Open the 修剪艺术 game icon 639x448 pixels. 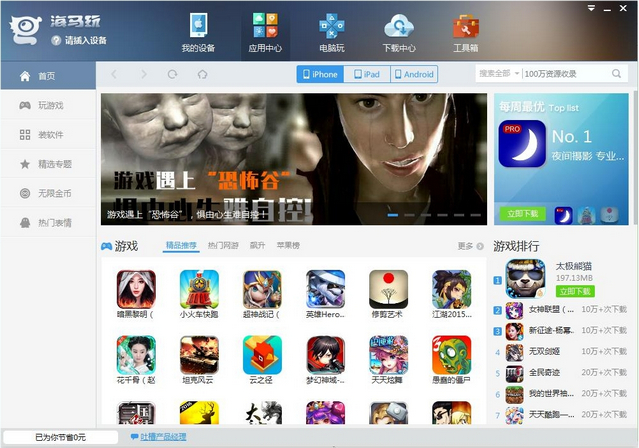388,289
